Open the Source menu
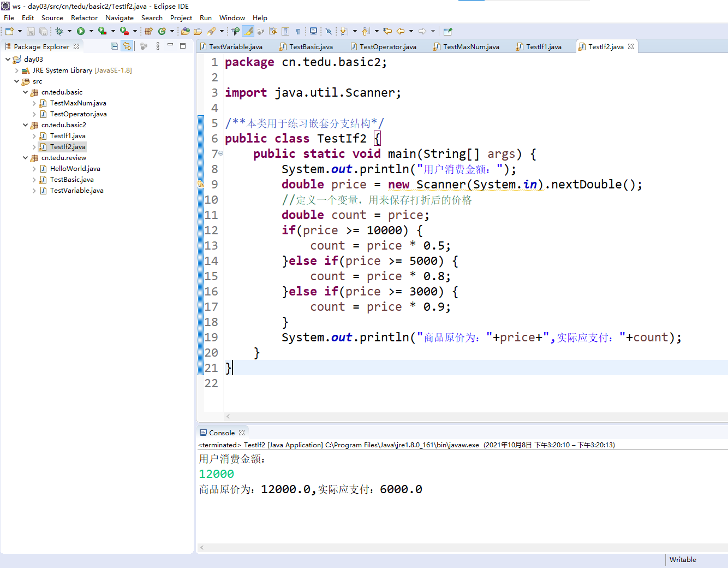Screen dimensions: 728x568 click(52, 17)
